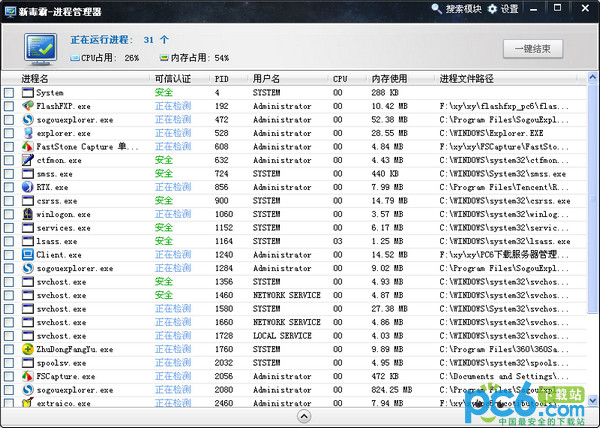Click the FastStone Capture process icon
The width and height of the screenshot is (600, 428).
28,146
